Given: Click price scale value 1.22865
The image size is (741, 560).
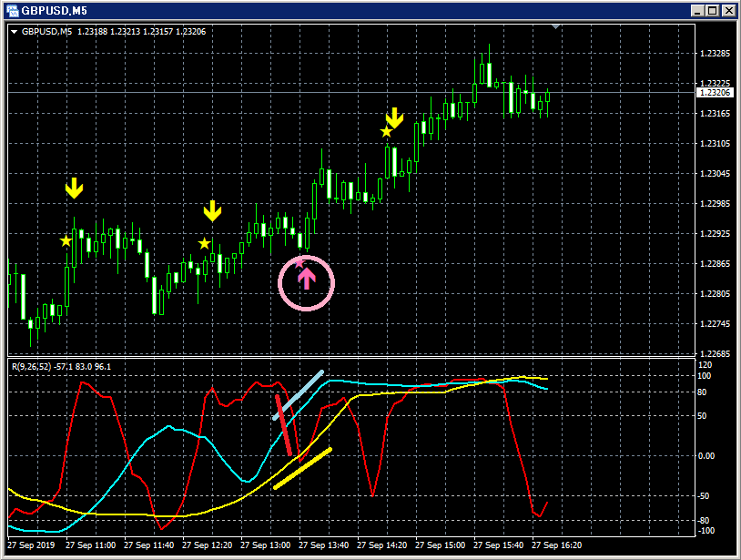Looking at the screenshot, I should pyautogui.click(x=715, y=264).
